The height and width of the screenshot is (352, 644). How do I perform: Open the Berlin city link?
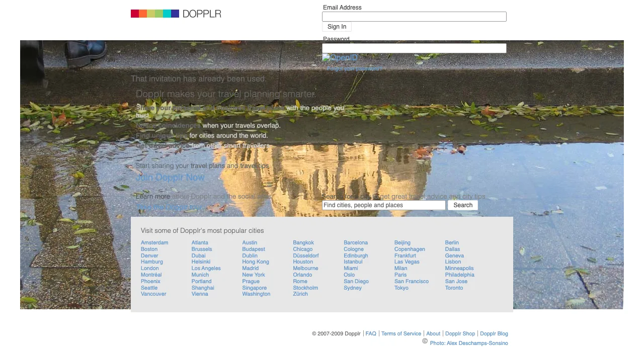[452, 243]
